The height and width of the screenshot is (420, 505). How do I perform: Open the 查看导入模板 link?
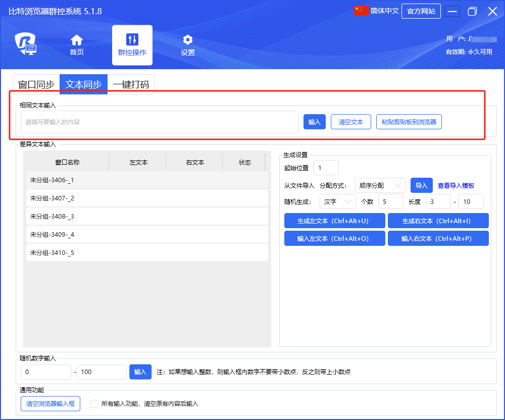click(456, 186)
